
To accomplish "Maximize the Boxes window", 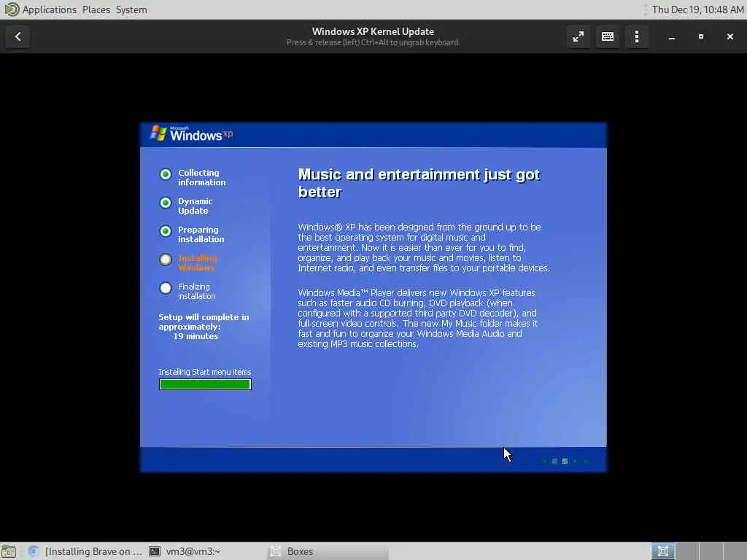I will point(701,36).
